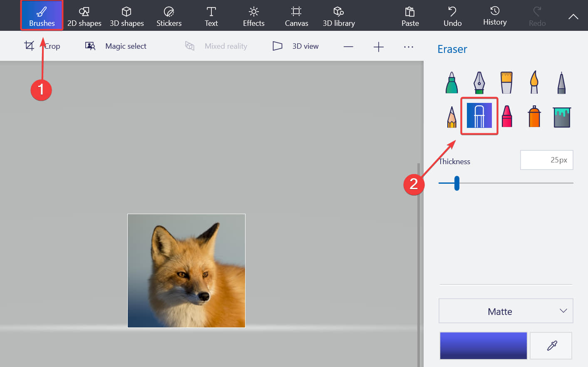
Task: Select the Calligraphy pen brush
Action: [x=479, y=82]
